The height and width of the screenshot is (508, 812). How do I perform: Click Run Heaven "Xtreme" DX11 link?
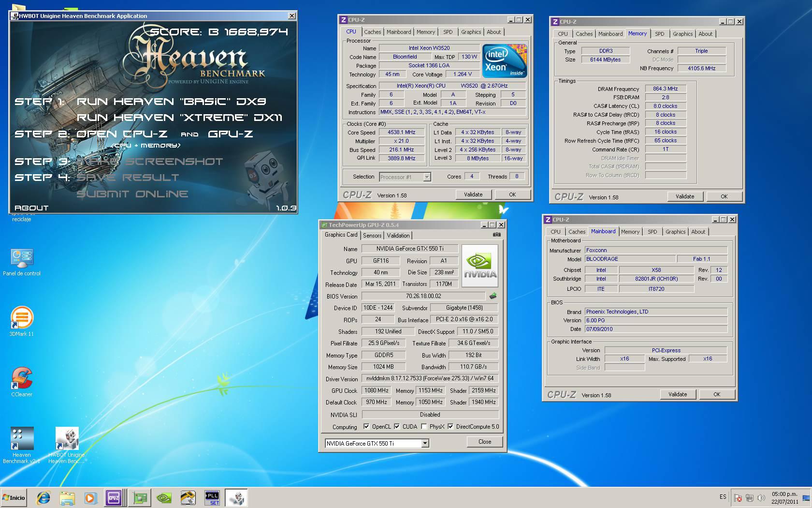point(179,118)
